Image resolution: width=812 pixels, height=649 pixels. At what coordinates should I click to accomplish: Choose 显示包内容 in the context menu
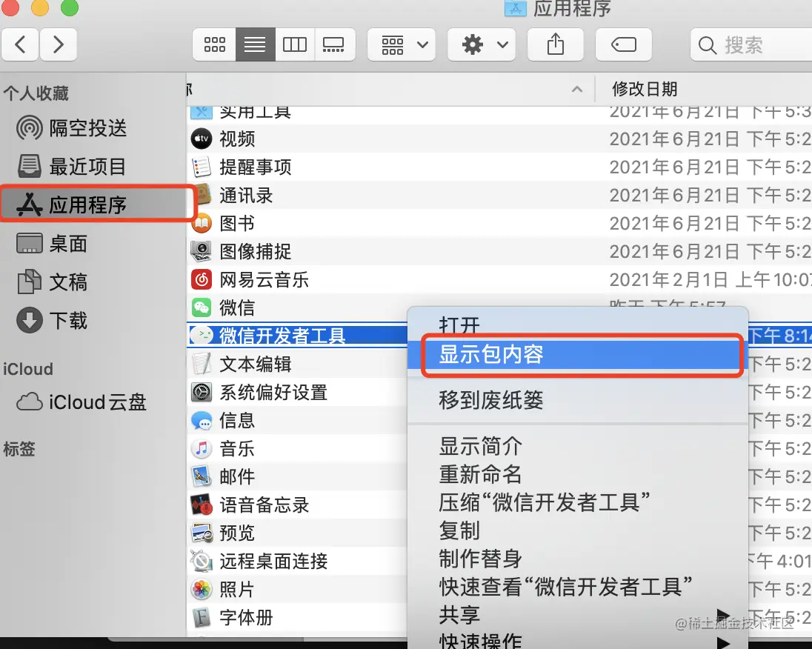[577, 354]
